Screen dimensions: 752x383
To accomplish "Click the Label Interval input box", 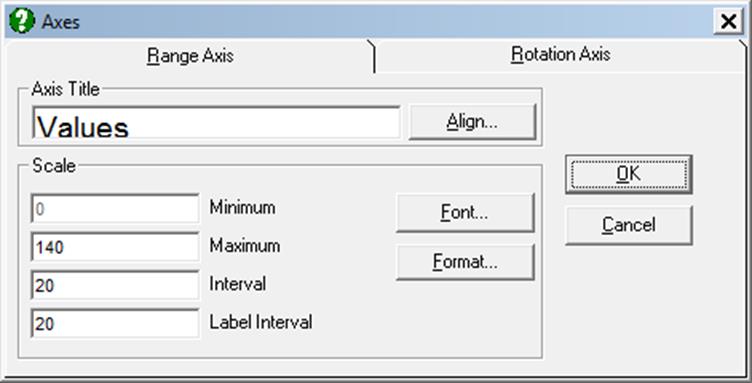I will click(115, 323).
